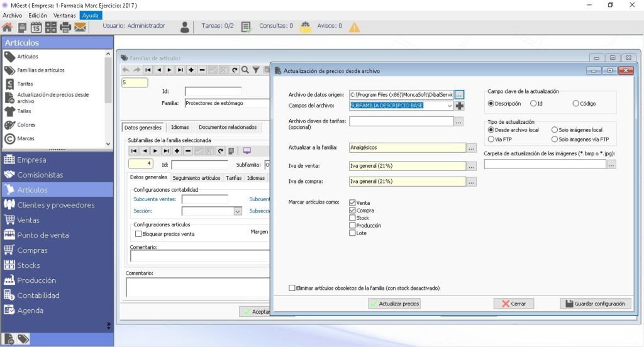
Task: Click Guardar configuración button
Action: (595, 304)
